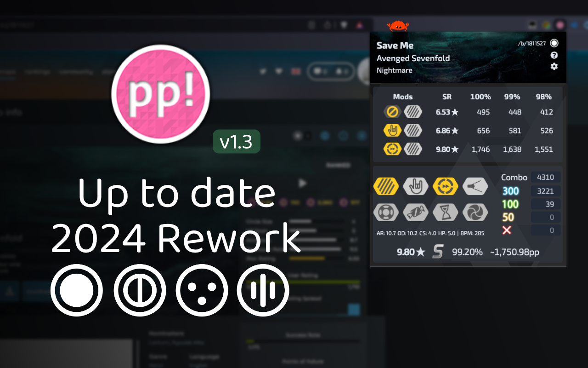This screenshot has width=588, height=368.
Task: Toggle off the striped Hidden mod
Action: click(386, 186)
